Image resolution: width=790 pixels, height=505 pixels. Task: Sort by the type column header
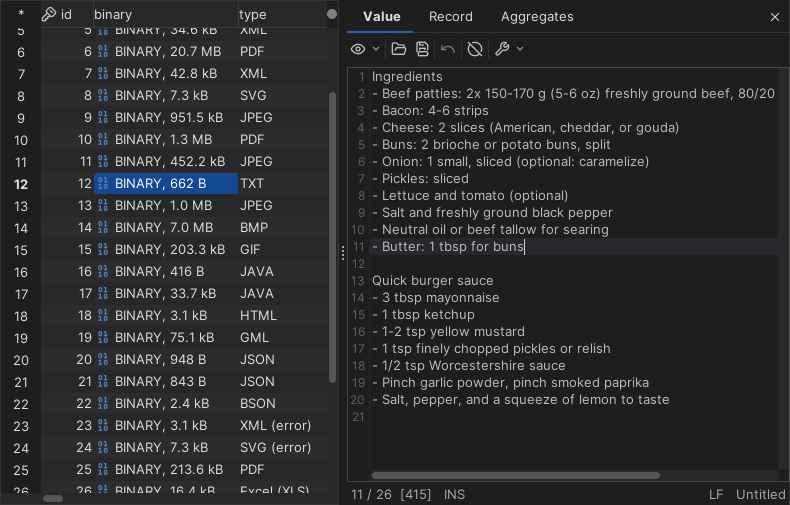click(x=253, y=15)
